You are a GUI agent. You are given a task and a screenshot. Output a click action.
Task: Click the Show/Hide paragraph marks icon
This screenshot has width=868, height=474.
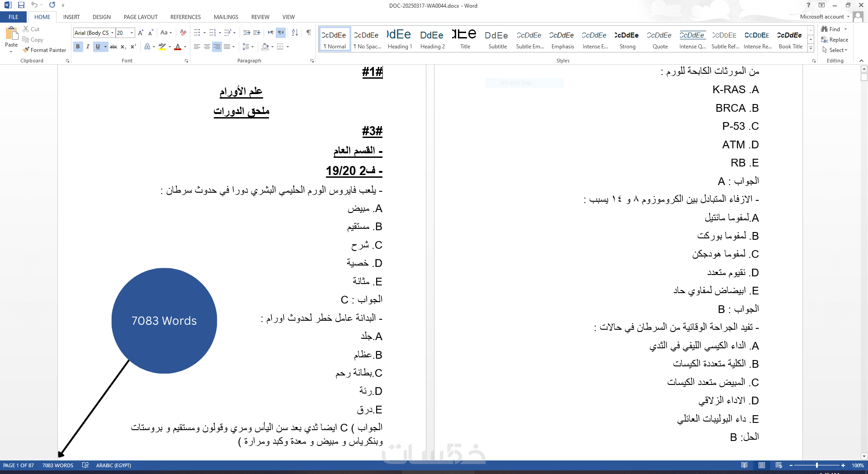(309, 33)
